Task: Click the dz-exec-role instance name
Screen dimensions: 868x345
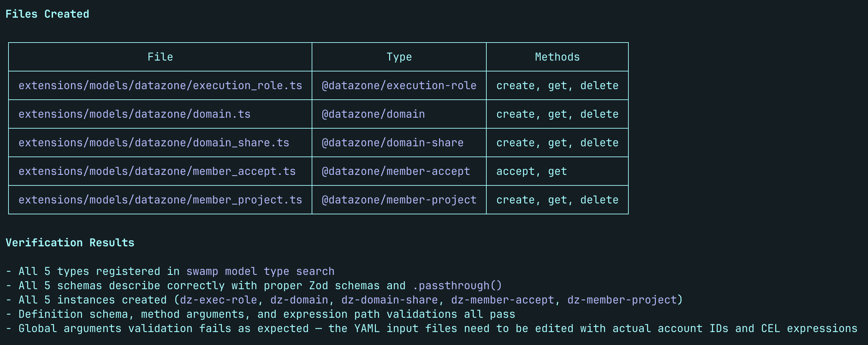Action: pyautogui.click(x=219, y=300)
